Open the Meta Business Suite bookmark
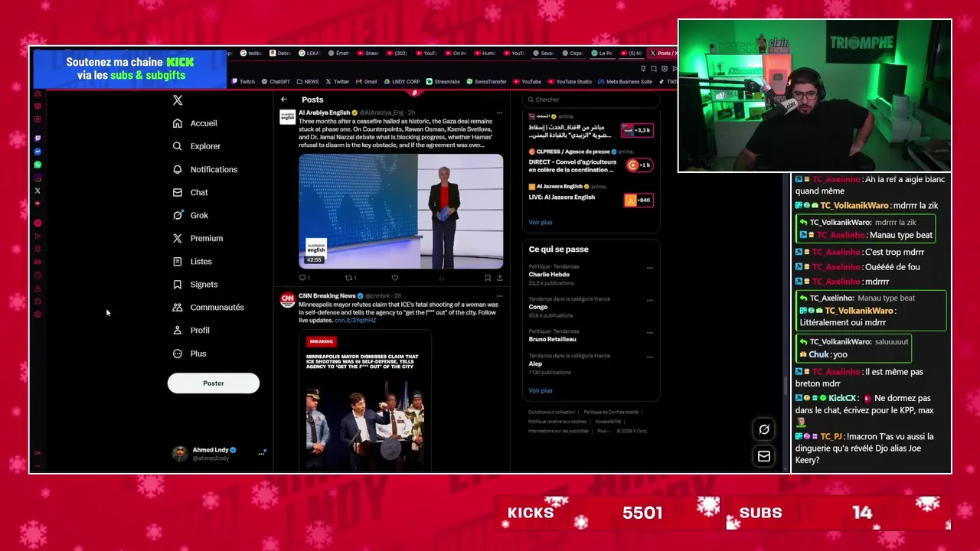Screen dimensions: 980x551 tap(625, 82)
